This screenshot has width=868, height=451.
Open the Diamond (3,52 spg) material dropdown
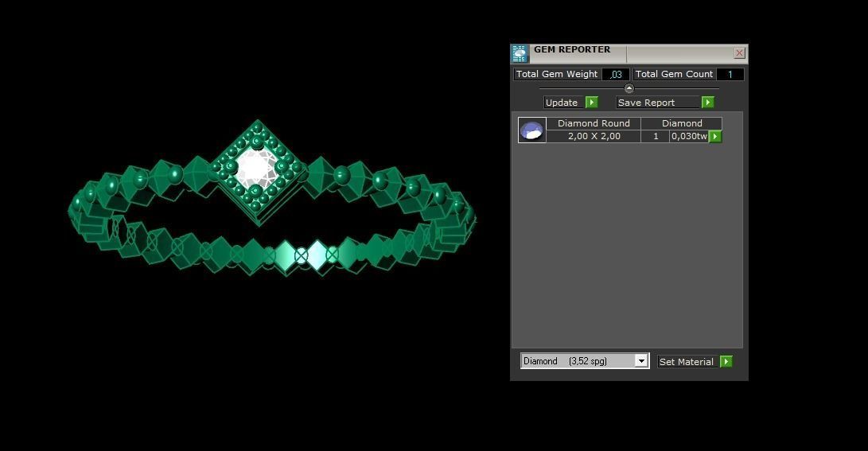pos(585,361)
